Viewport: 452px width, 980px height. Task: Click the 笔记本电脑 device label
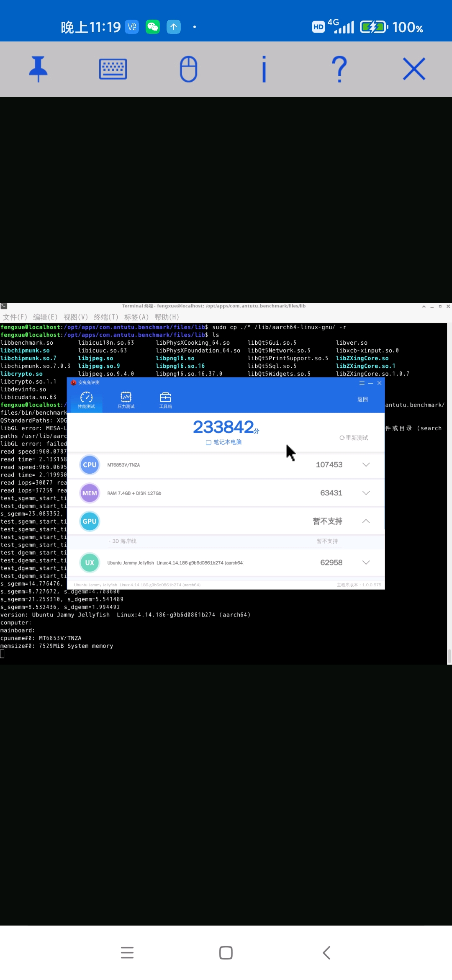tap(224, 442)
